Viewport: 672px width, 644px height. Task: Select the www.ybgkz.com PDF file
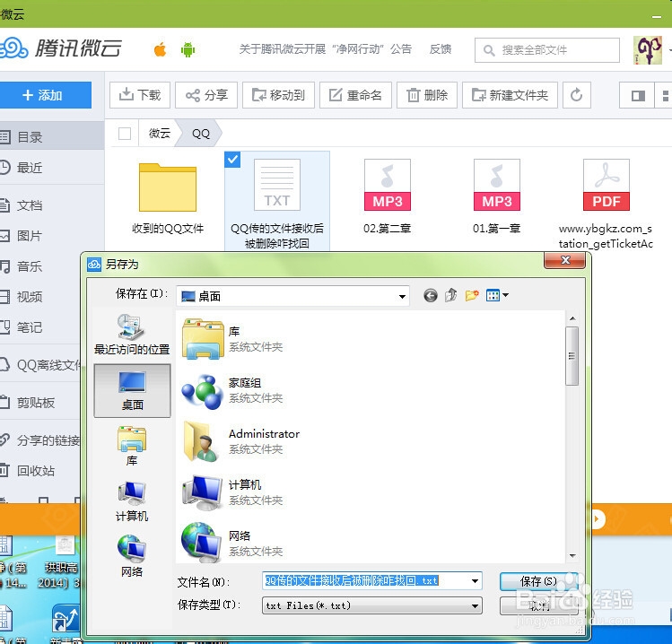[606, 204]
